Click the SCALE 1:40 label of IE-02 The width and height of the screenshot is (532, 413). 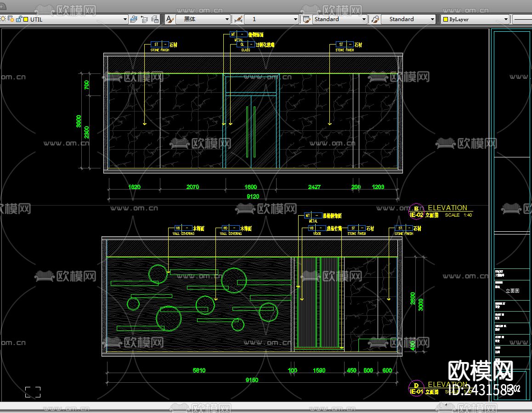458,215
